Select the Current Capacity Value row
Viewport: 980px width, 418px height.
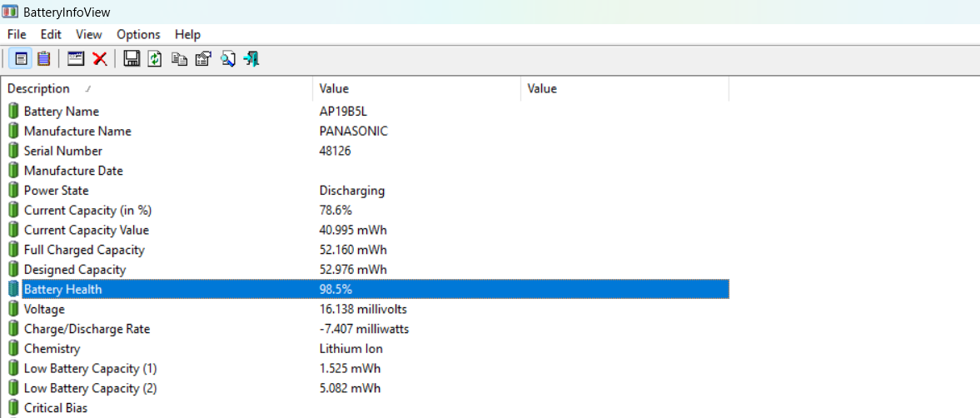click(x=366, y=230)
